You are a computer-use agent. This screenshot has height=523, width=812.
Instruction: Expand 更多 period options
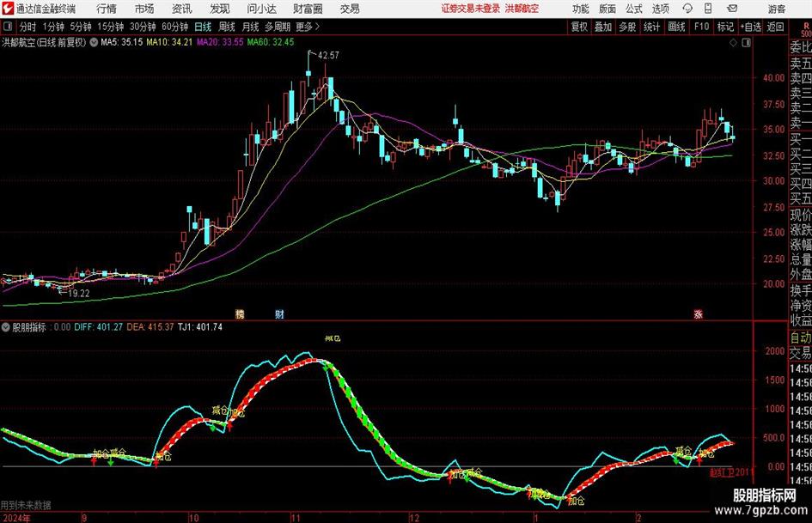(x=308, y=27)
